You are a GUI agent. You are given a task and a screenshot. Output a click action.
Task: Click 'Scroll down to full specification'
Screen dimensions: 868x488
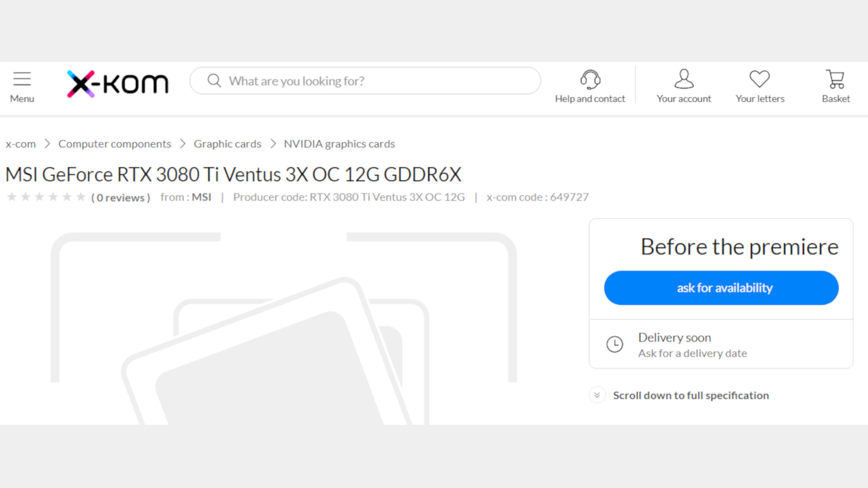coord(691,395)
